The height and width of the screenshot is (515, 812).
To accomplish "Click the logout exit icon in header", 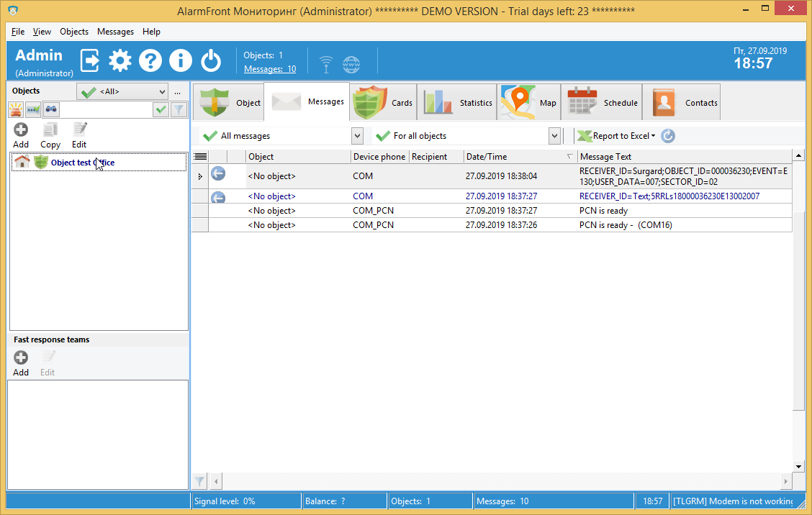I will (x=90, y=60).
